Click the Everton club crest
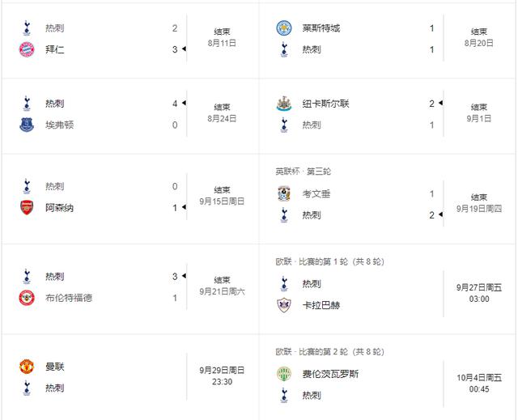Screen dimensions: 518x420 coord(27,125)
